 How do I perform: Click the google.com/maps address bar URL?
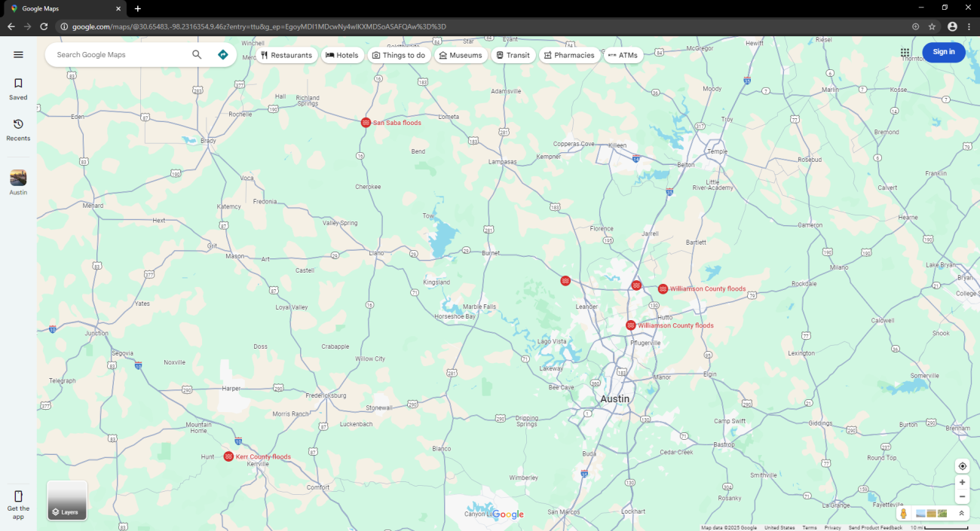259,26
